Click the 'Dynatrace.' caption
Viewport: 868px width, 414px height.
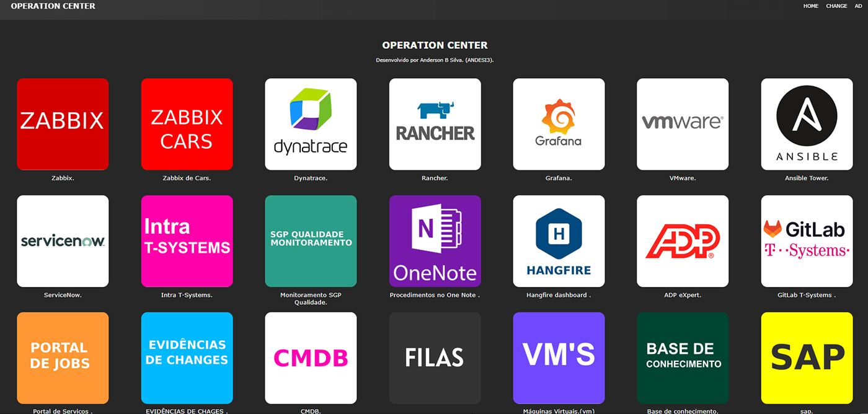pyautogui.click(x=311, y=178)
